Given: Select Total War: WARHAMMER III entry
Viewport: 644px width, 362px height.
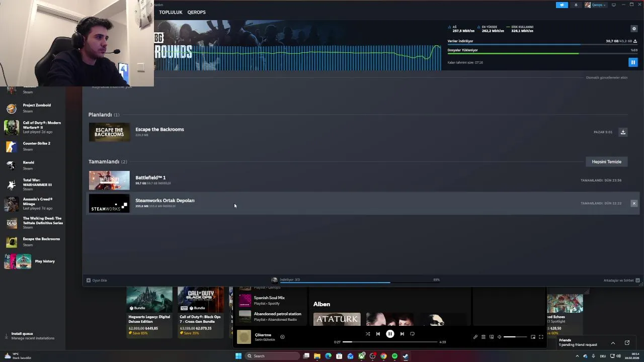Looking at the screenshot, I should tap(33, 184).
